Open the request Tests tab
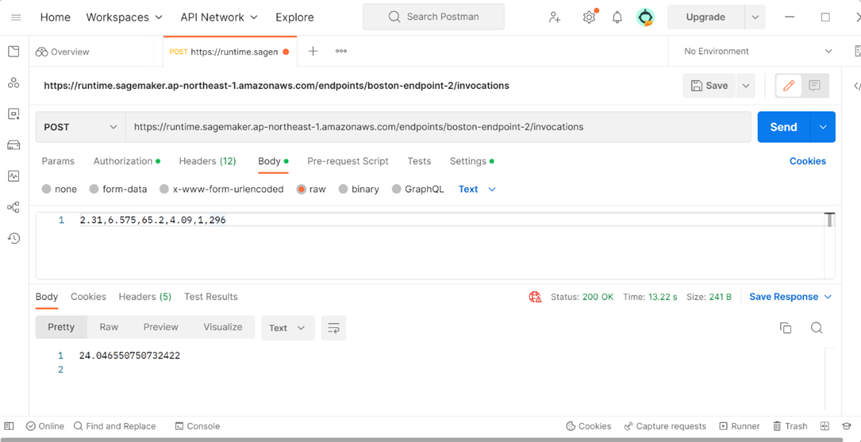Viewport: 861px width, 442px height. (x=419, y=161)
